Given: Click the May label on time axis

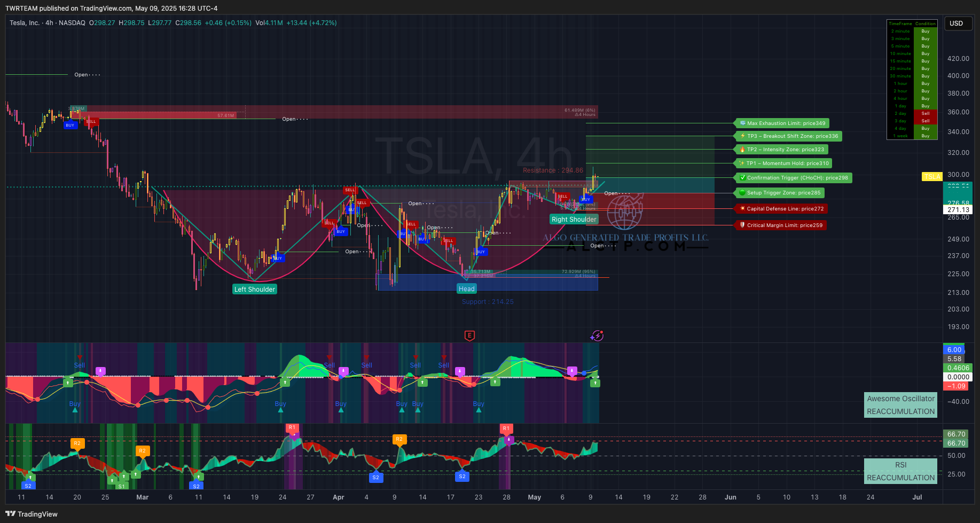Looking at the screenshot, I should [x=535, y=497].
